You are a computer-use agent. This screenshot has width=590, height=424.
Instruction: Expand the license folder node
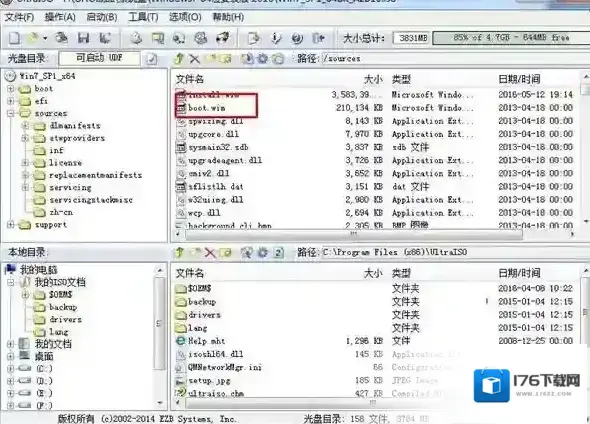point(25,163)
